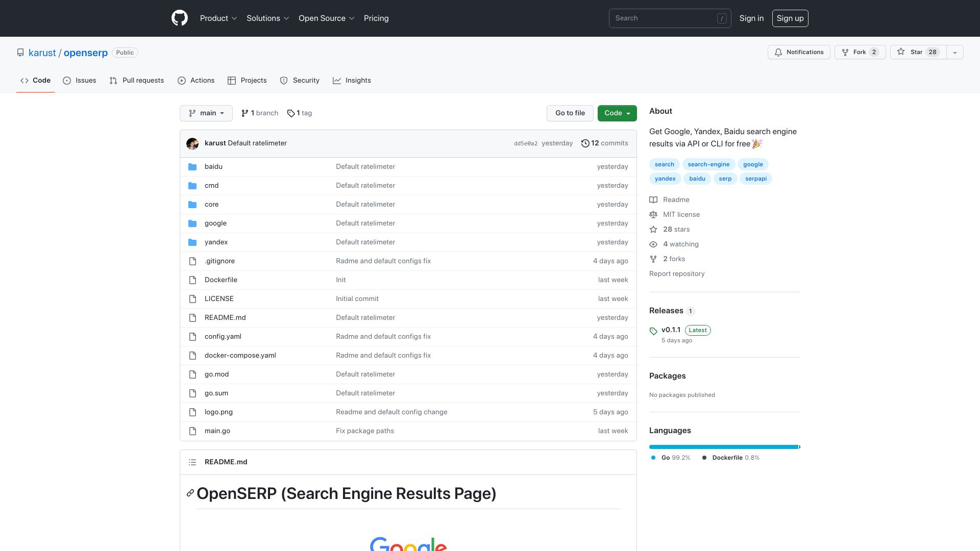This screenshot has width=980, height=551.
Task: Click the yandex folder icon
Action: pos(192,242)
